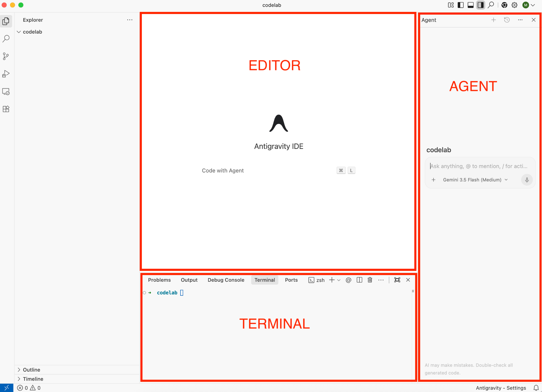The height and width of the screenshot is (392, 542).
Task: Switch to the Debug Console tab
Action: click(x=226, y=280)
